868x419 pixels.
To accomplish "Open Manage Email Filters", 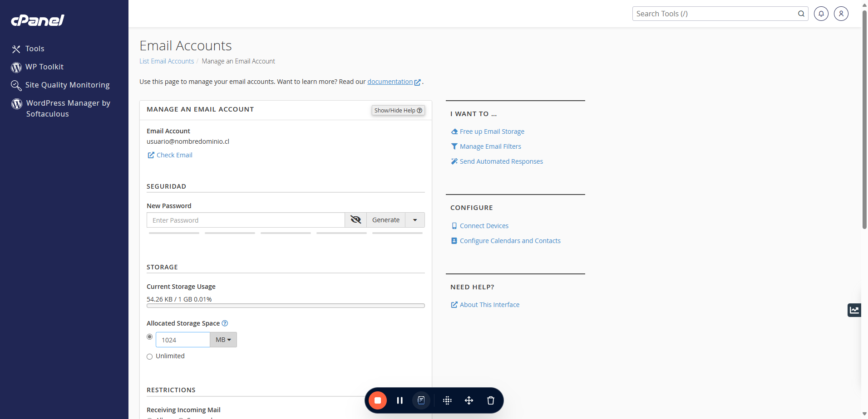I will 490,146.
